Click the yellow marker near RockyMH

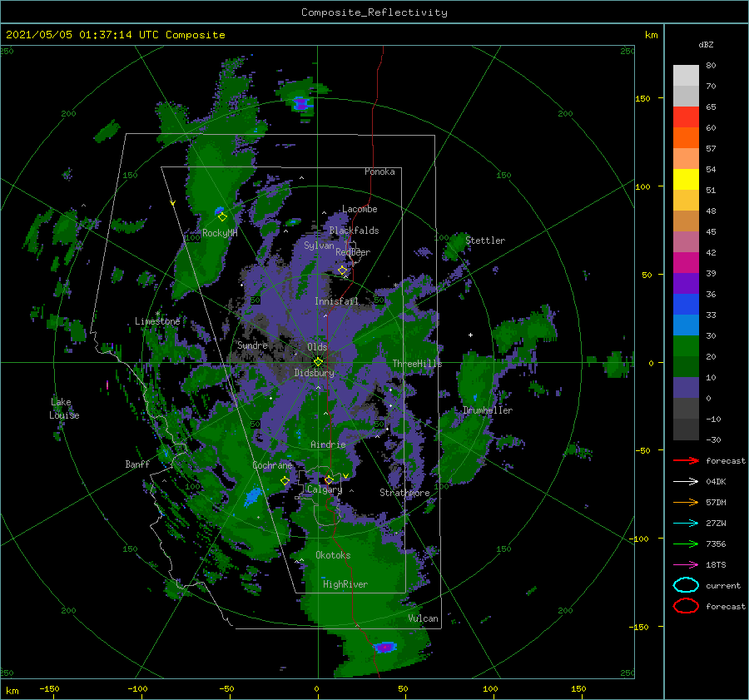click(x=222, y=217)
